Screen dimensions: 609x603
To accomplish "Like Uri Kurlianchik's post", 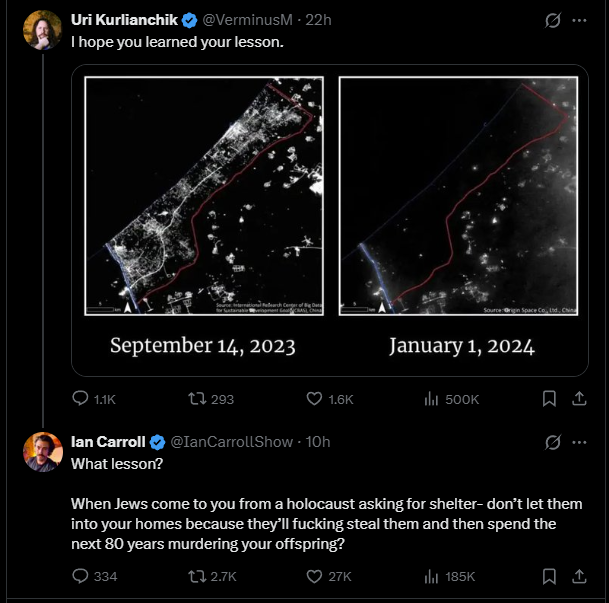I will pos(315,399).
